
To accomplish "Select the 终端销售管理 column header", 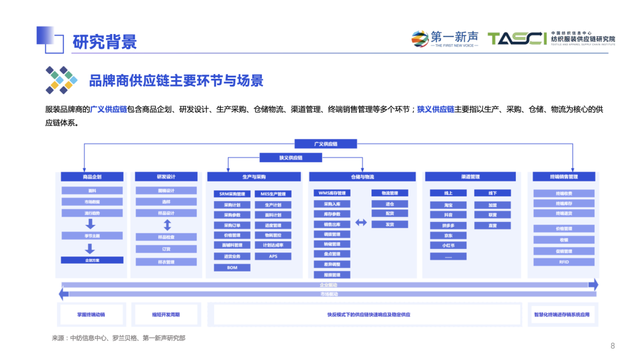I will [564, 177].
